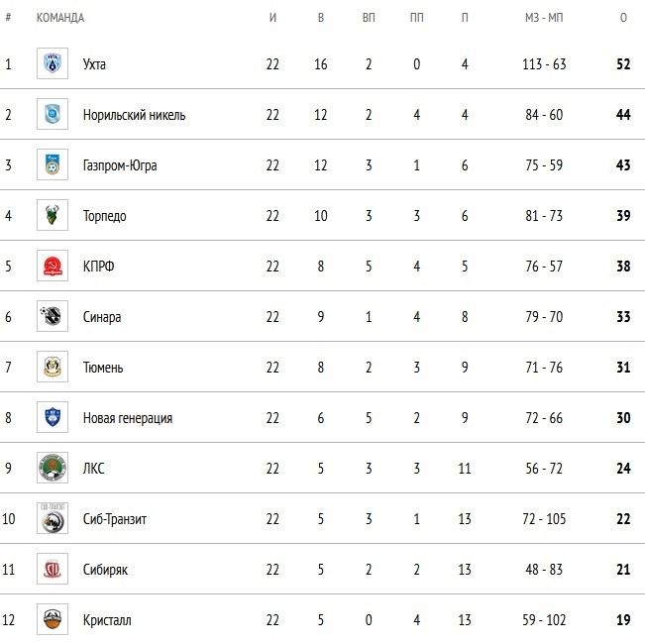
Task: Click the Сибиряк team logo
Action: [x=53, y=570]
